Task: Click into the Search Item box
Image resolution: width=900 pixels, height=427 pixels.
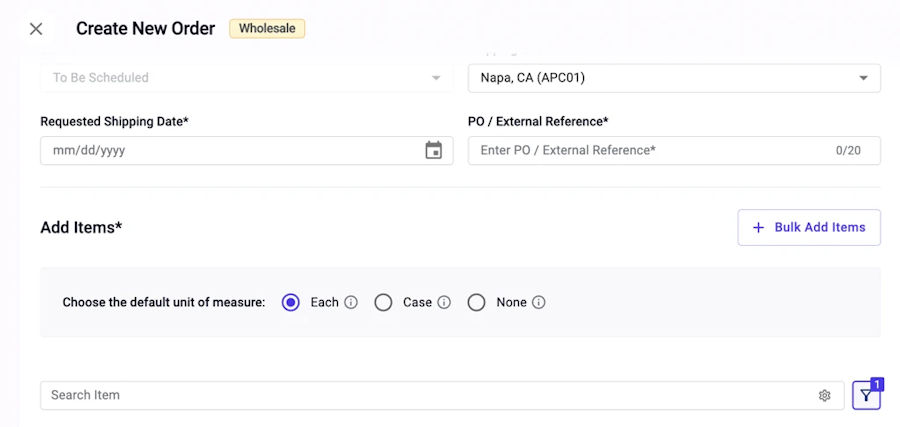Action: pyautogui.click(x=442, y=395)
